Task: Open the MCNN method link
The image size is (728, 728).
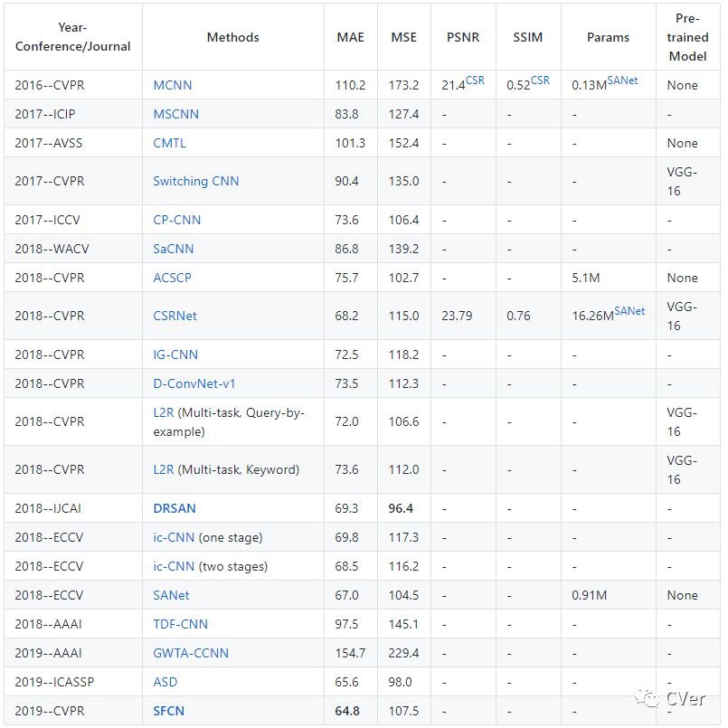Action: click(172, 85)
